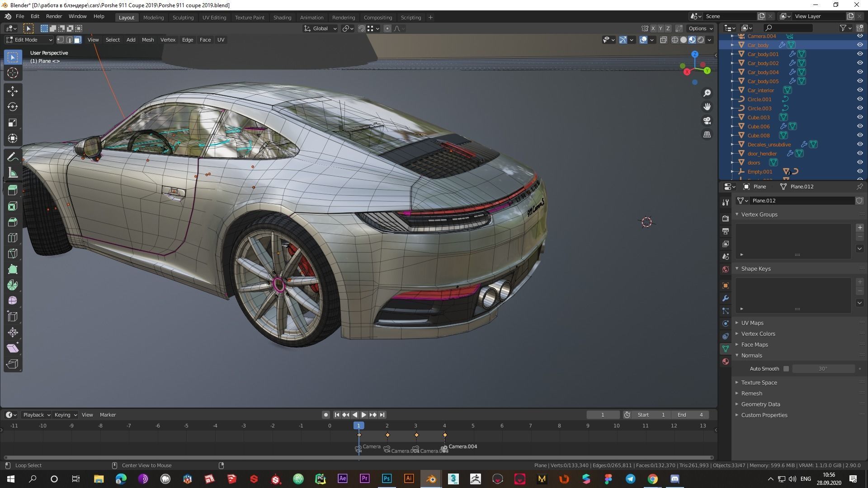Select the Spin tool
Viewport: 868px width, 488px height.
13,285
